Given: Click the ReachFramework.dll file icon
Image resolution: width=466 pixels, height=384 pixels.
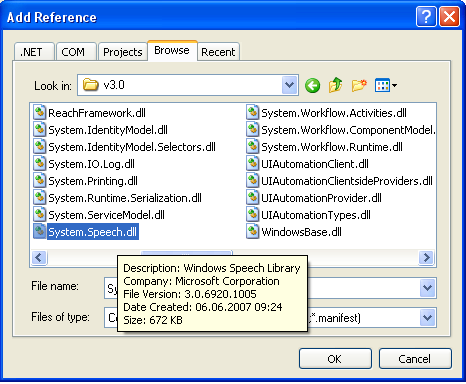Looking at the screenshot, I should coord(39,112).
